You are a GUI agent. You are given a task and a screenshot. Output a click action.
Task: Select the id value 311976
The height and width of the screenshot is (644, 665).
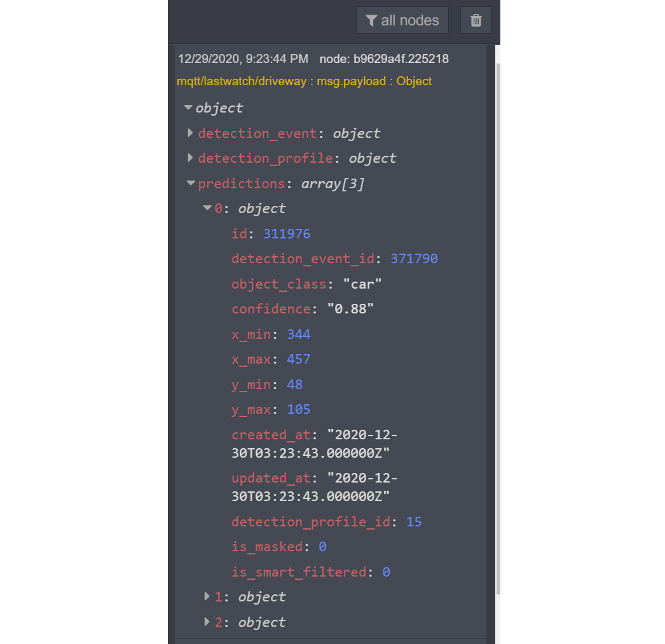click(287, 233)
